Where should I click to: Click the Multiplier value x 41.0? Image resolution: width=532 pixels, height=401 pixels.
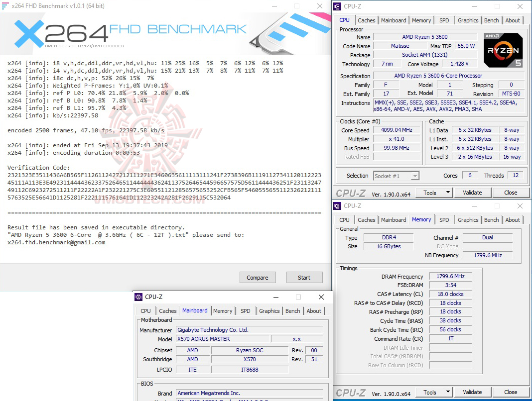[x=397, y=139]
